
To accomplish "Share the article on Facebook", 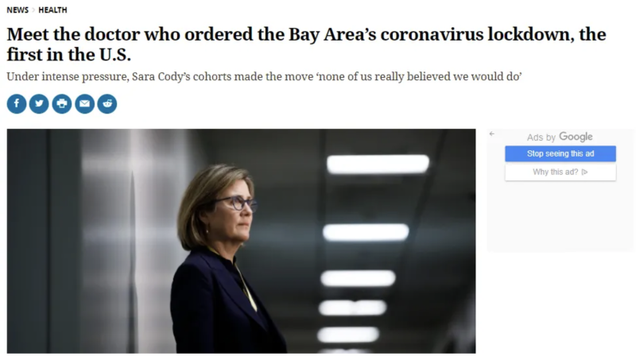I will (x=17, y=103).
